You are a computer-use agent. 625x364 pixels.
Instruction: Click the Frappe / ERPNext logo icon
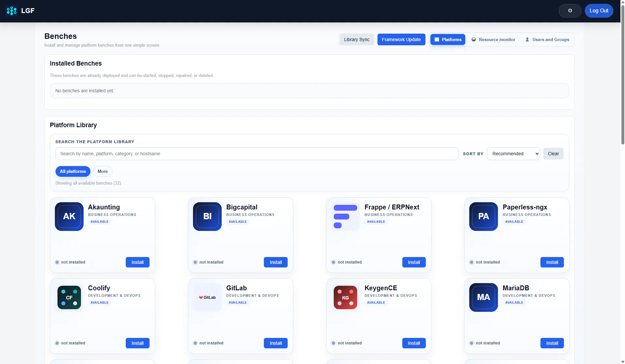click(x=345, y=217)
